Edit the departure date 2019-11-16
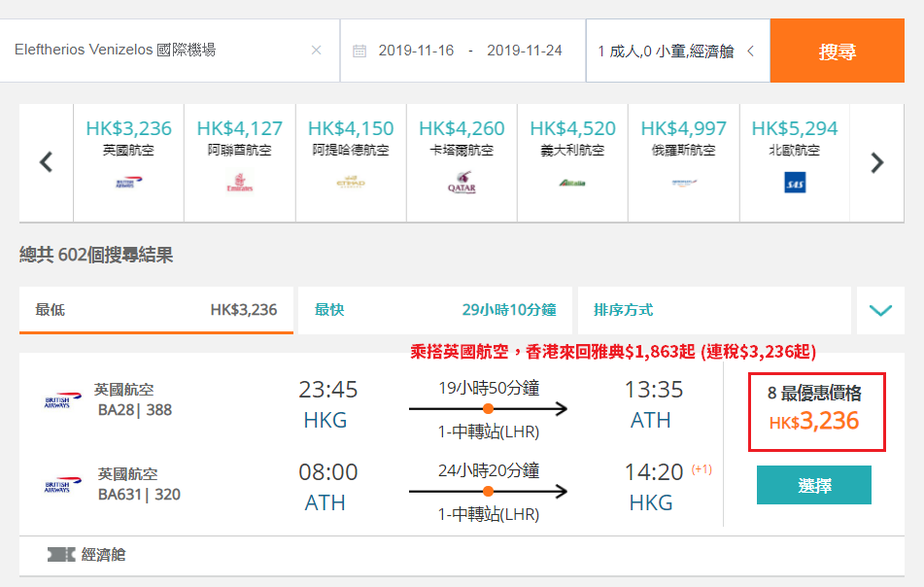The height and width of the screenshot is (587, 924). click(x=416, y=51)
